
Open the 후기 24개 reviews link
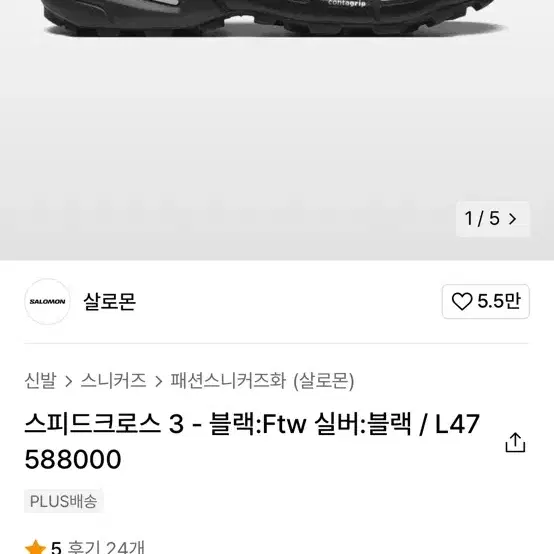[106, 547]
